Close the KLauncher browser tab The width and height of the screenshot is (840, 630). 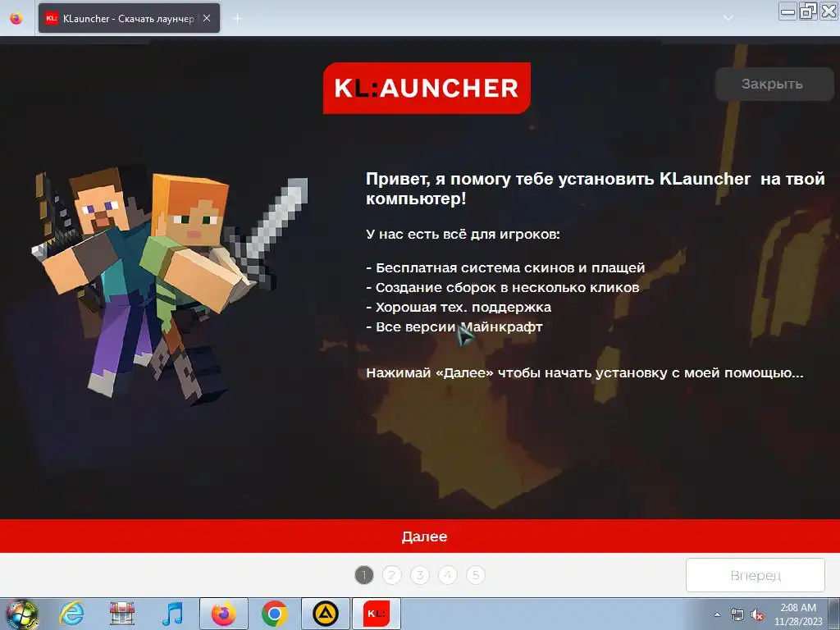[207, 18]
